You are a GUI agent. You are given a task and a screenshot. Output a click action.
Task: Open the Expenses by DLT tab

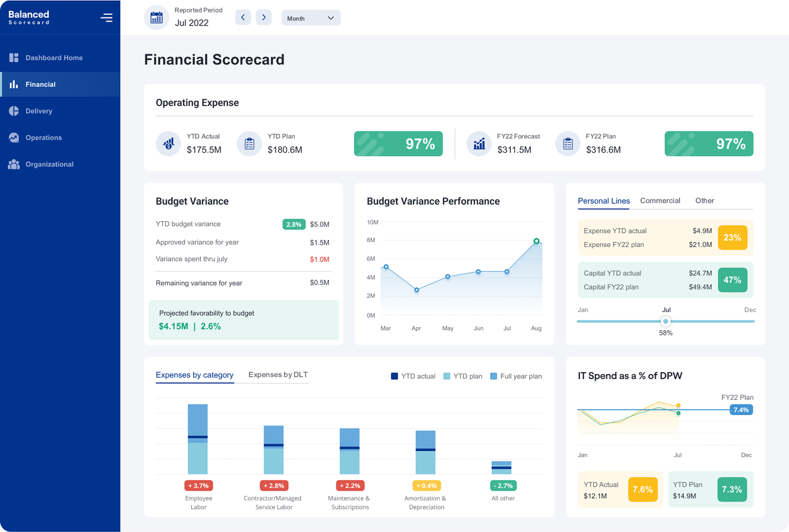coord(278,375)
